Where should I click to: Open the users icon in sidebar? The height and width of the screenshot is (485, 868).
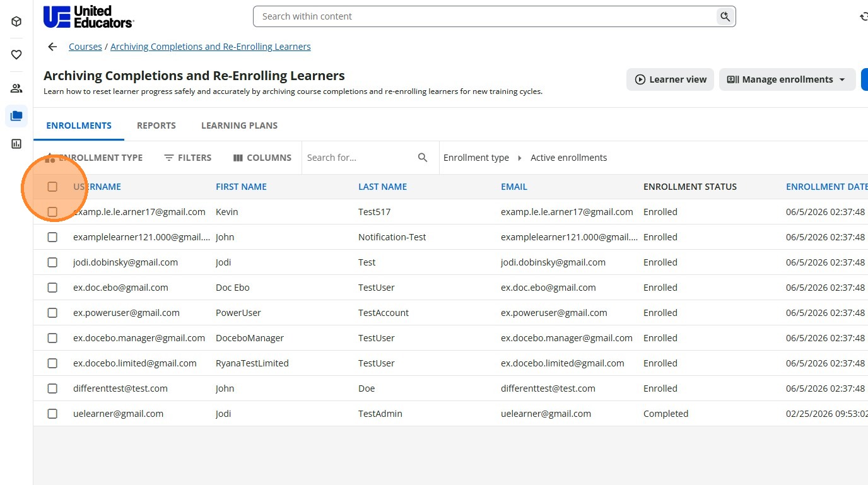point(16,88)
